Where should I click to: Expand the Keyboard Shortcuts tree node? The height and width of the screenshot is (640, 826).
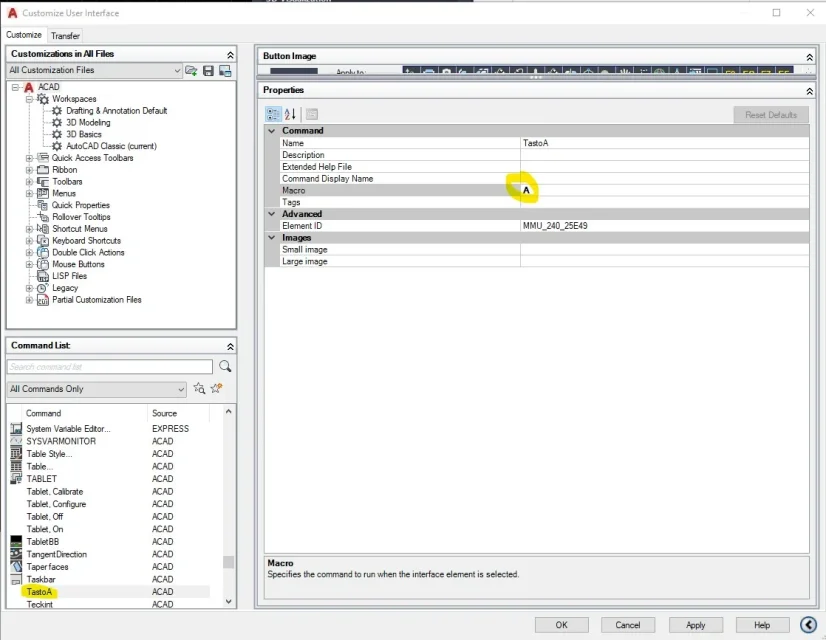30,241
